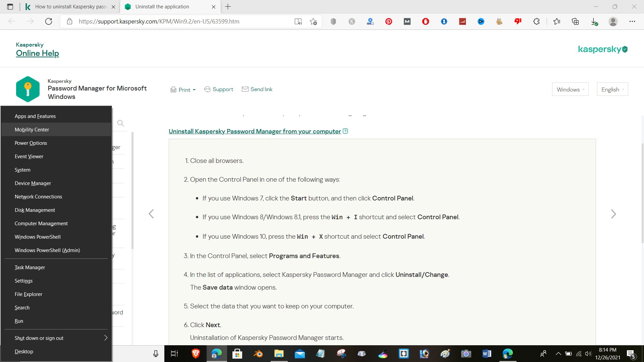Show hidden tray icons chevron
This screenshot has width=644, height=362.
(558, 354)
